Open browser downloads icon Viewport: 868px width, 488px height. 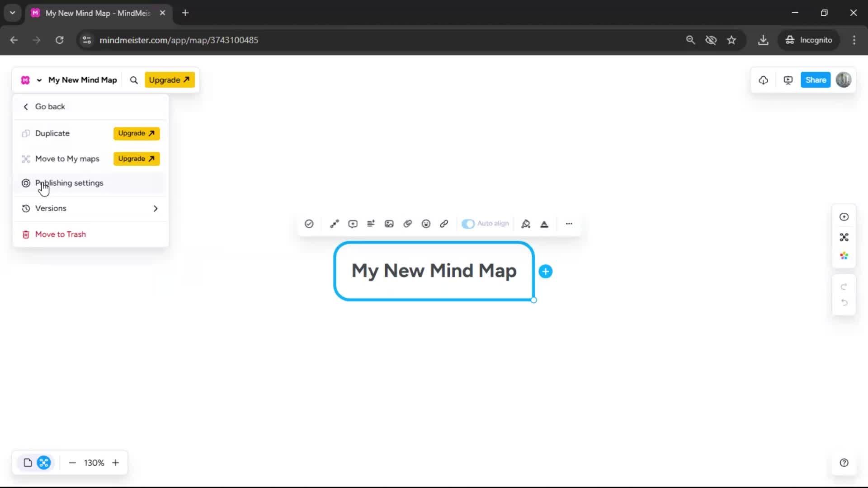763,40
